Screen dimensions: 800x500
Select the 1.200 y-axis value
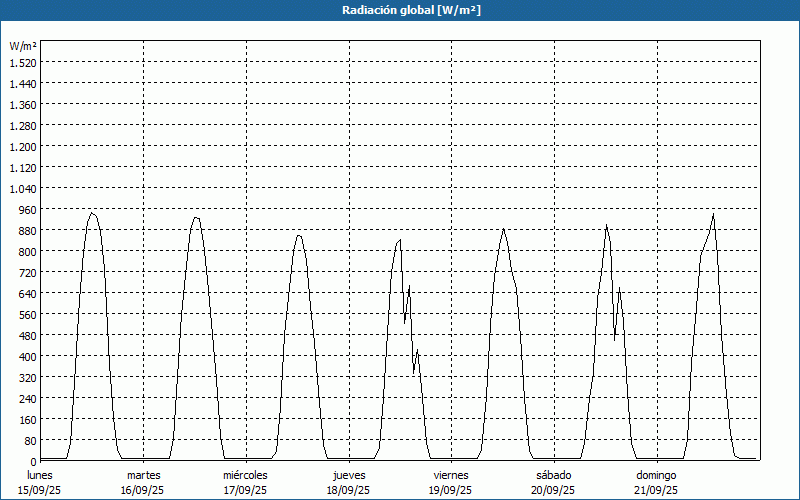point(23,147)
